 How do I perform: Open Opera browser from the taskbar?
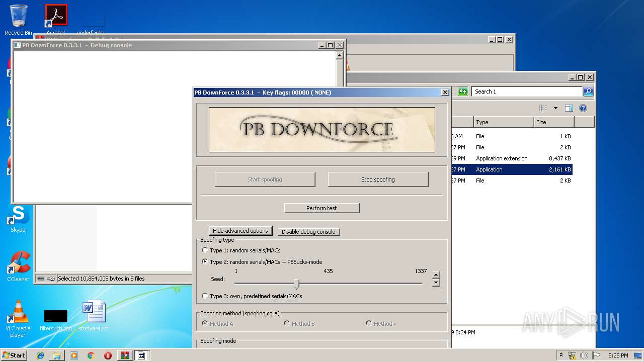point(108,355)
